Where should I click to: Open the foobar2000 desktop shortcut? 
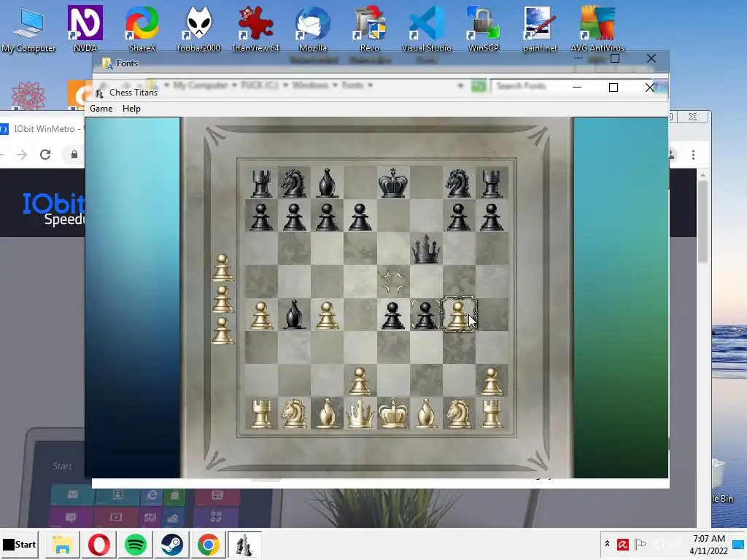tap(198, 29)
